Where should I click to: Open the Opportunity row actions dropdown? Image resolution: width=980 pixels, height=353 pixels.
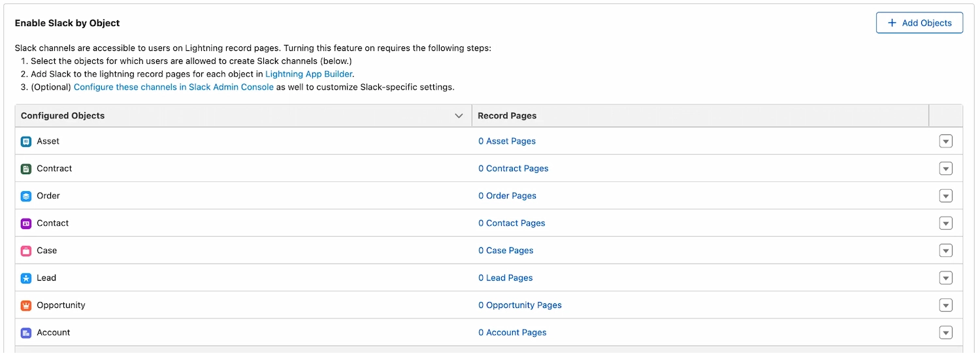click(x=945, y=305)
